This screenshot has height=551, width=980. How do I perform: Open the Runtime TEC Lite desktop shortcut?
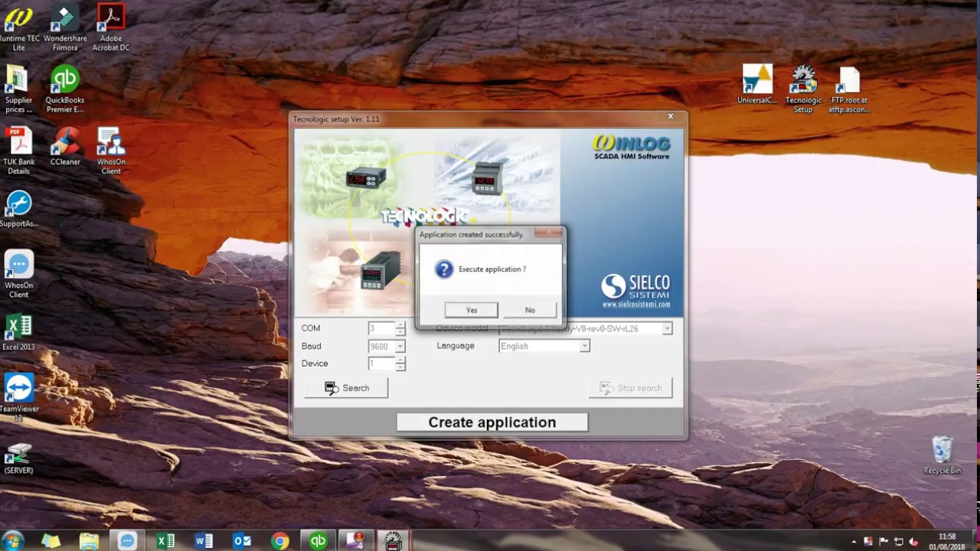coord(19,28)
